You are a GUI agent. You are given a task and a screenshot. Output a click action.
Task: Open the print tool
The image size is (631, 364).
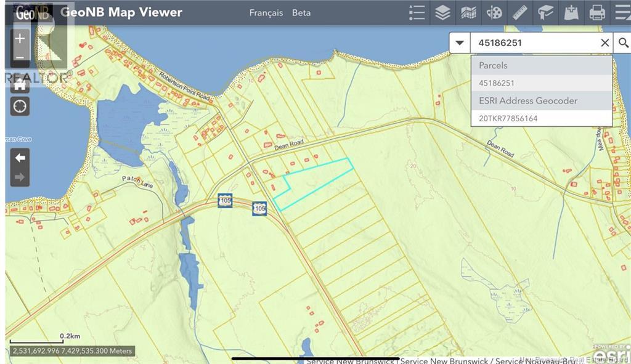(596, 12)
